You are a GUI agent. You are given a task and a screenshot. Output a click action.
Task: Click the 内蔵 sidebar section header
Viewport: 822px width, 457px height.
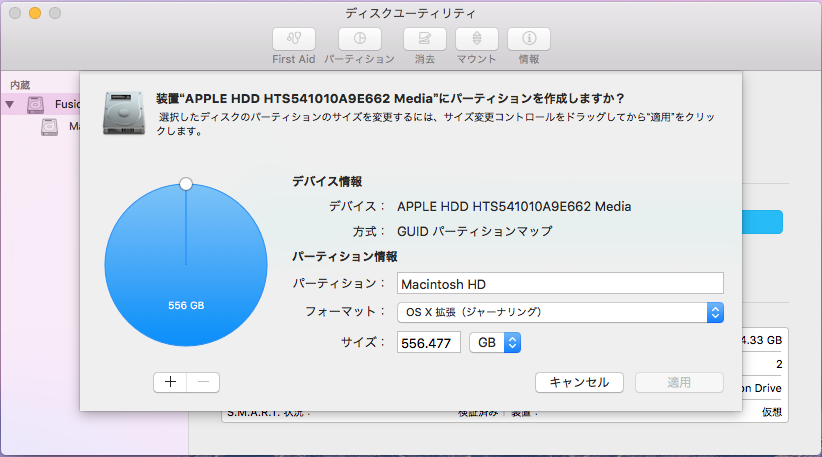tap(20, 85)
